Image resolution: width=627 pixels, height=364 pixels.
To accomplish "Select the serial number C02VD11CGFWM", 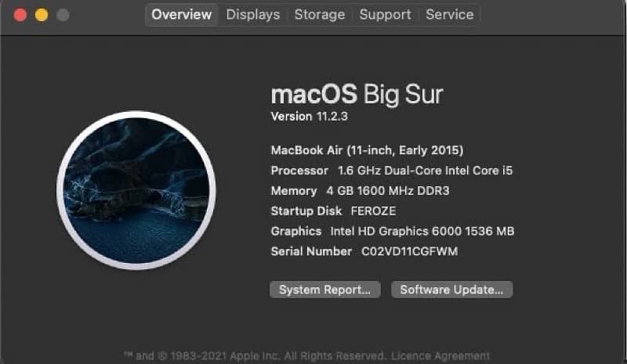I will click(409, 251).
